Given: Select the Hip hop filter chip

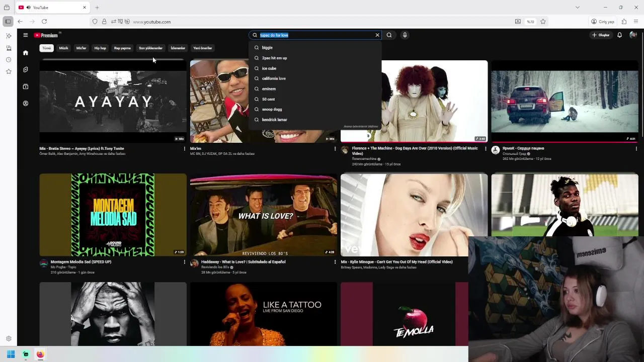Looking at the screenshot, I should pyautogui.click(x=100, y=48).
